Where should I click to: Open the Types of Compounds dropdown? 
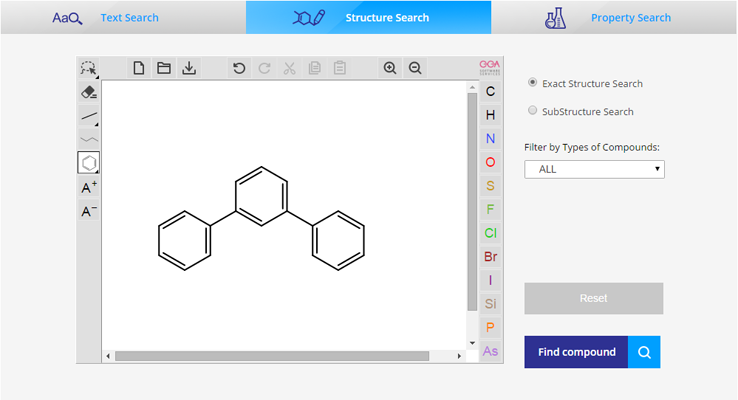point(594,169)
